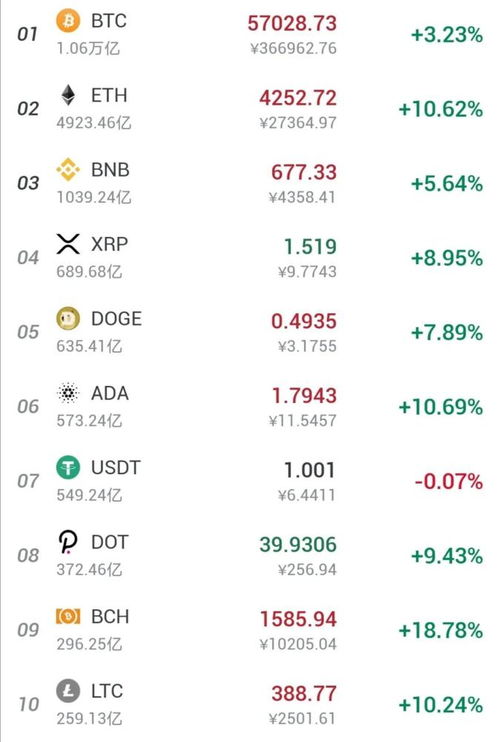Click the DOT market cap 372.46亿
Image resolution: width=499 pixels, height=742 pixels.
click(x=89, y=569)
